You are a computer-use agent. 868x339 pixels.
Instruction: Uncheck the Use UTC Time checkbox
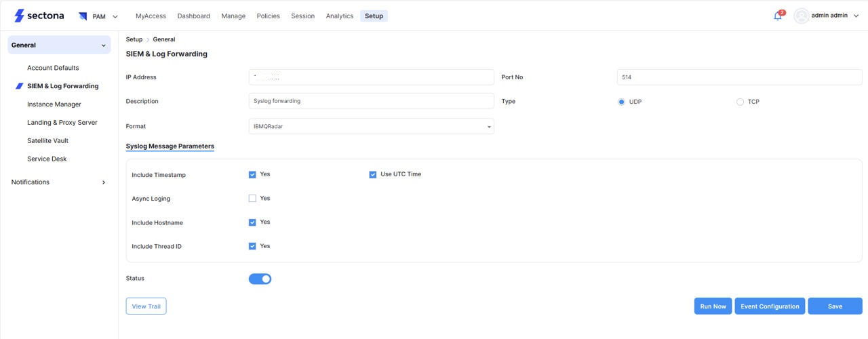373,175
